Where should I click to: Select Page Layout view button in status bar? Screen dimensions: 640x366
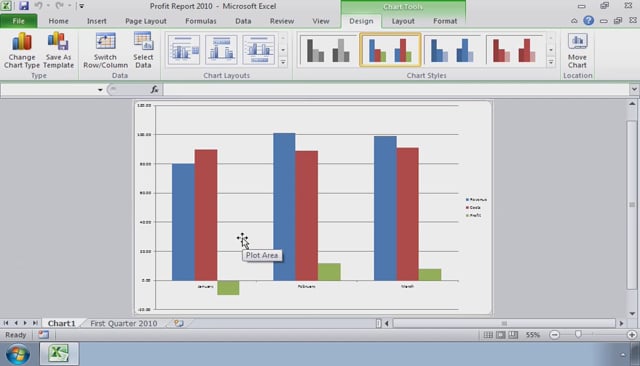click(500, 335)
